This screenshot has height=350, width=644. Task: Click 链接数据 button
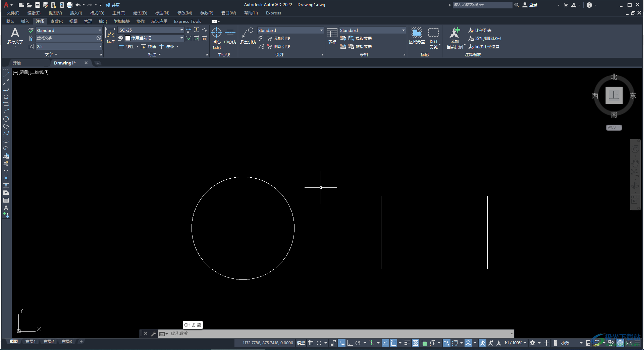click(x=360, y=46)
